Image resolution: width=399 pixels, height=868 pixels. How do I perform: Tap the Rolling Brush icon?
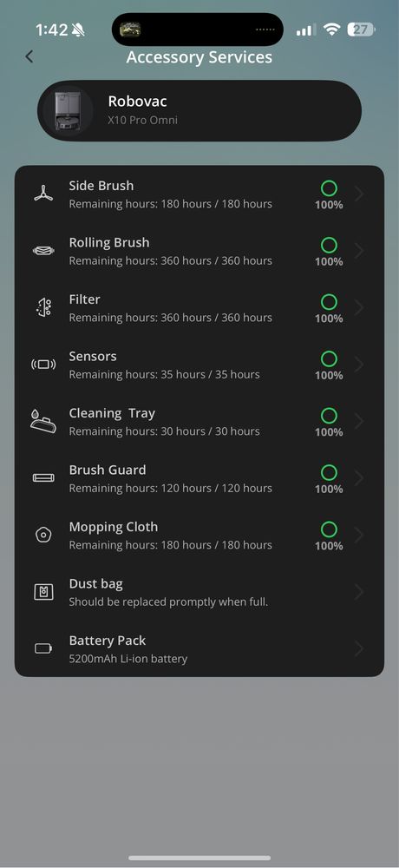coord(43,250)
